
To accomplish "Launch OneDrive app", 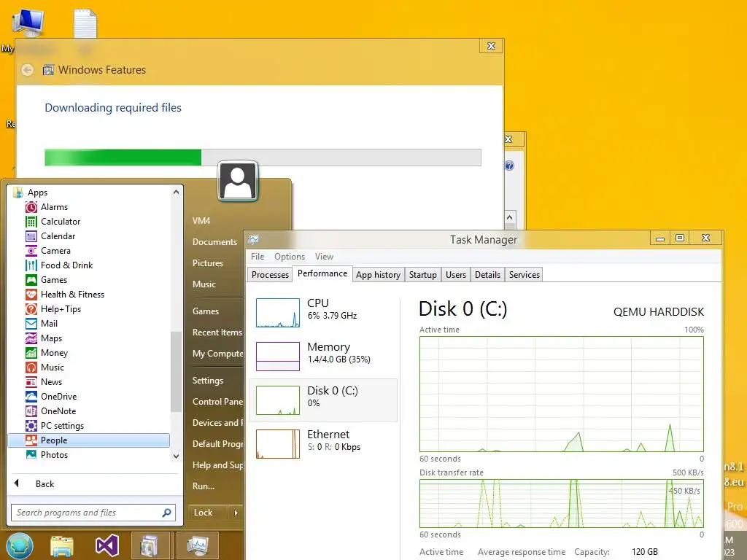I will [31, 397].
